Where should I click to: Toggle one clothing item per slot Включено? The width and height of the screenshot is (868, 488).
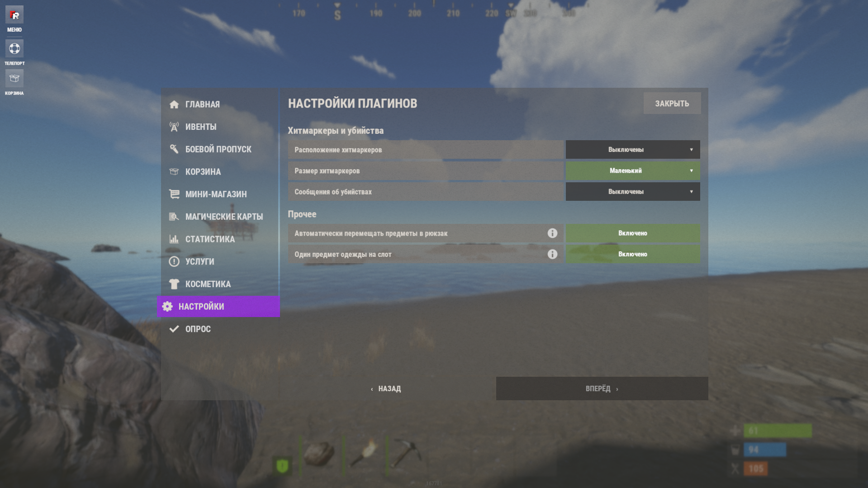(x=633, y=254)
